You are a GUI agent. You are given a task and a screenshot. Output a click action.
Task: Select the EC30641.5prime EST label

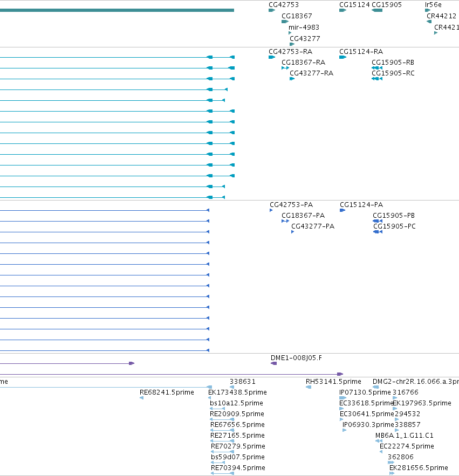pyautogui.click(x=367, y=414)
